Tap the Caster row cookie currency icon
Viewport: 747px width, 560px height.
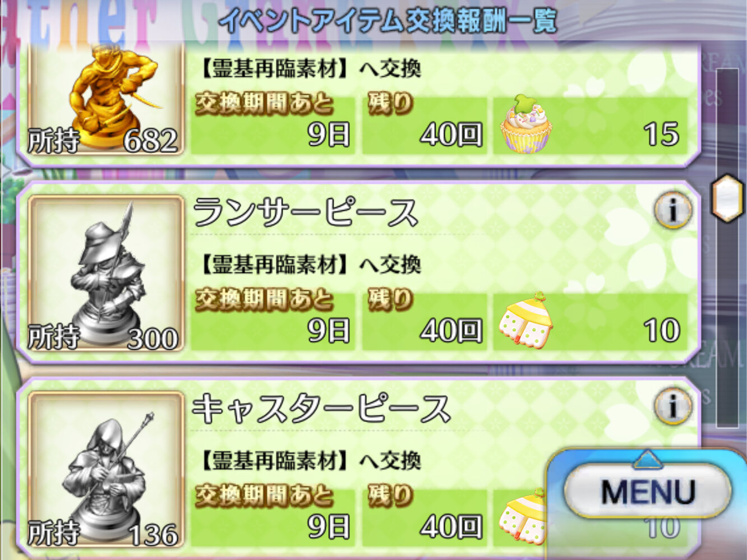click(x=522, y=516)
